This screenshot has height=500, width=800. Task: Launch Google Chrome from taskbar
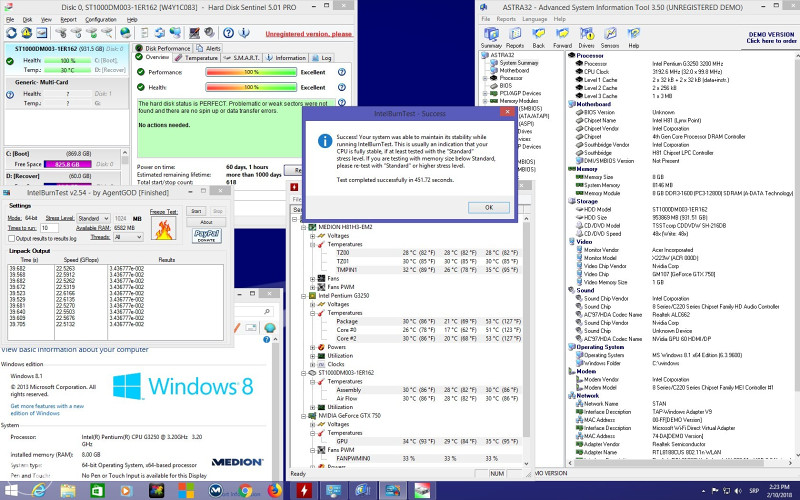pyautogui.click(x=245, y=491)
